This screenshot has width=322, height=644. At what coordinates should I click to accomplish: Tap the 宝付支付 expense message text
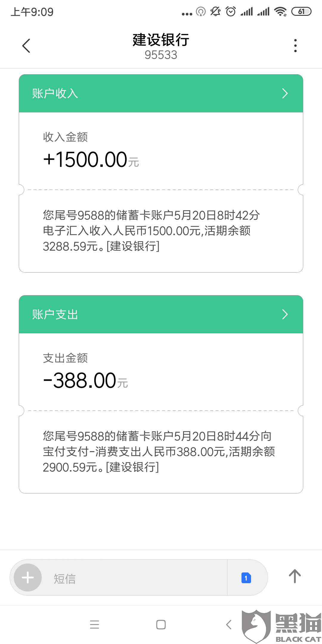159,452
